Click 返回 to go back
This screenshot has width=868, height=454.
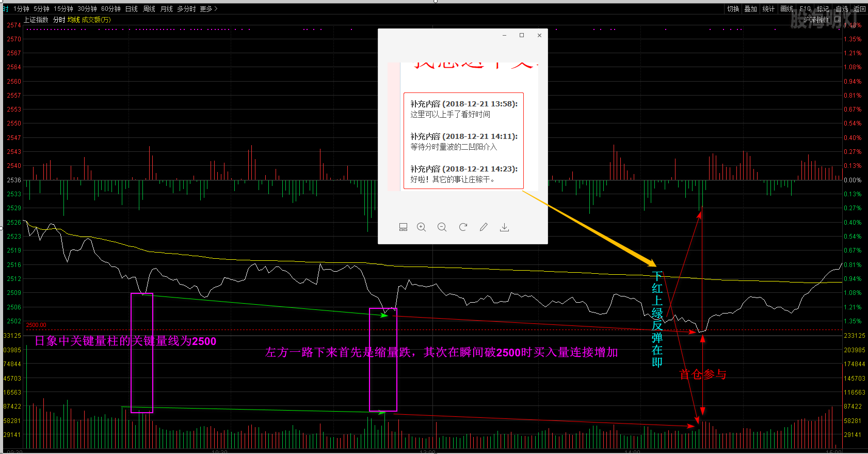coord(859,9)
